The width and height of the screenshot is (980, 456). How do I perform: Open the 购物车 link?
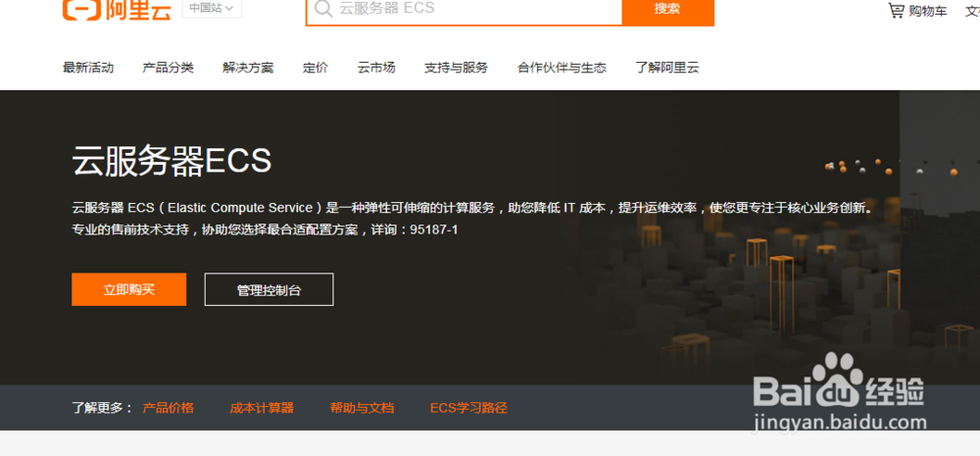pyautogui.click(x=927, y=11)
